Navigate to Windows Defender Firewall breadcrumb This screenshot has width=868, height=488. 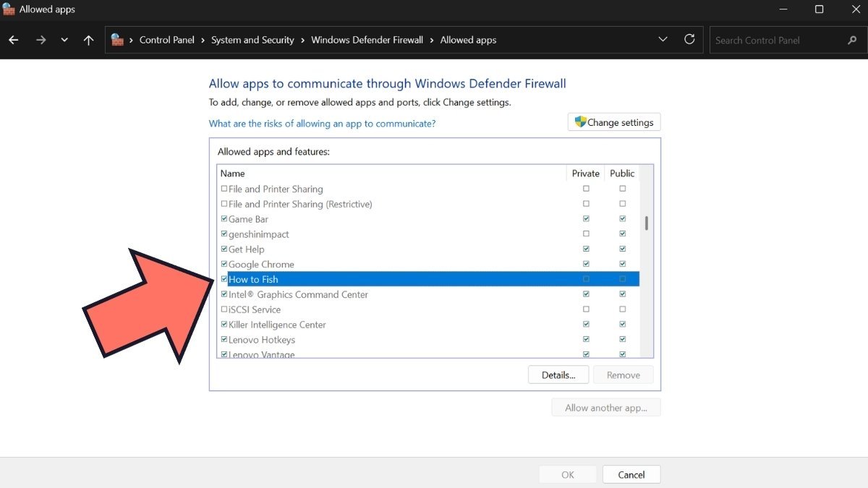367,40
